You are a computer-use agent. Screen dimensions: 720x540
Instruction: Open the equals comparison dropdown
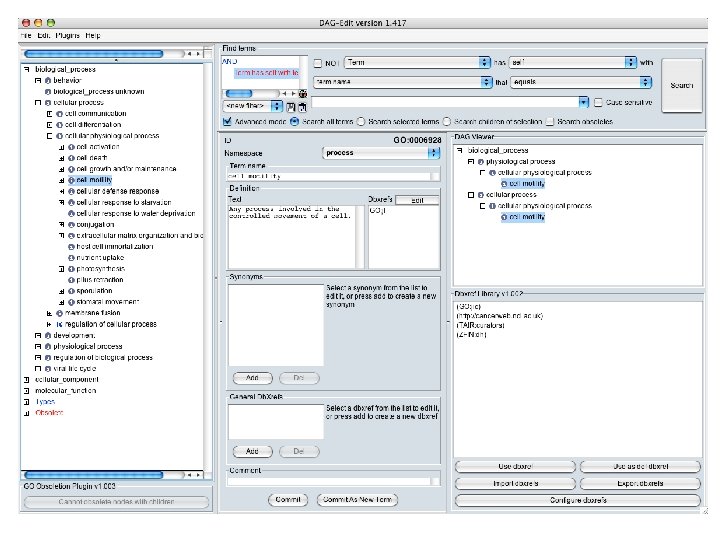pyautogui.click(x=580, y=82)
